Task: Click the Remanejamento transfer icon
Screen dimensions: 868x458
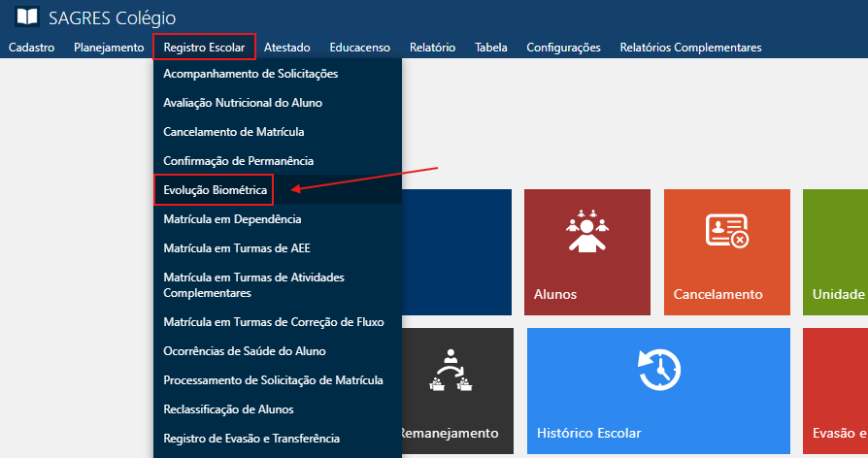Action: point(449,371)
